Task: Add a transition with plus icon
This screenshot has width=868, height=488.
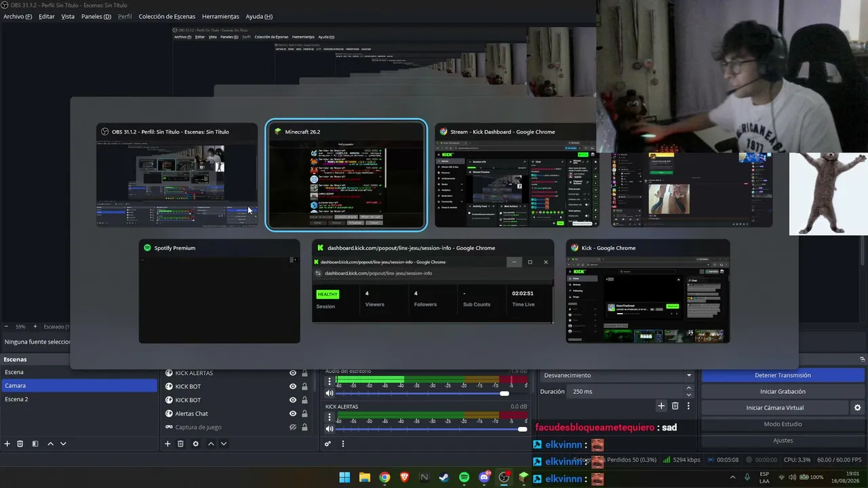Action: pyautogui.click(x=661, y=406)
